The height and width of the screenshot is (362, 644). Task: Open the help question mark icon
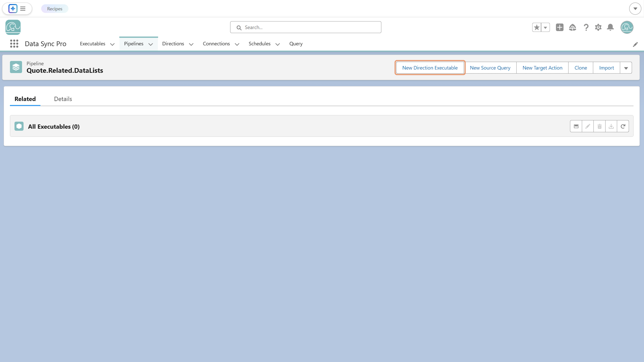[x=586, y=27]
